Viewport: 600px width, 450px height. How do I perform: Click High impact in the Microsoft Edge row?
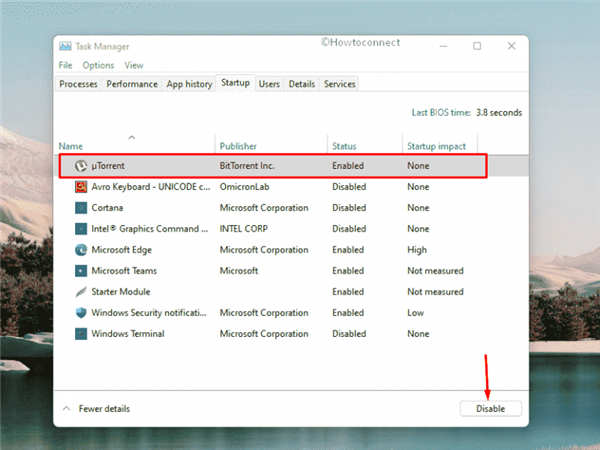tap(417, 250)
